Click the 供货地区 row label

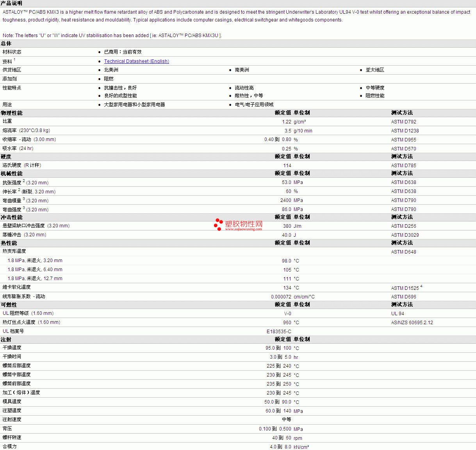12,70
